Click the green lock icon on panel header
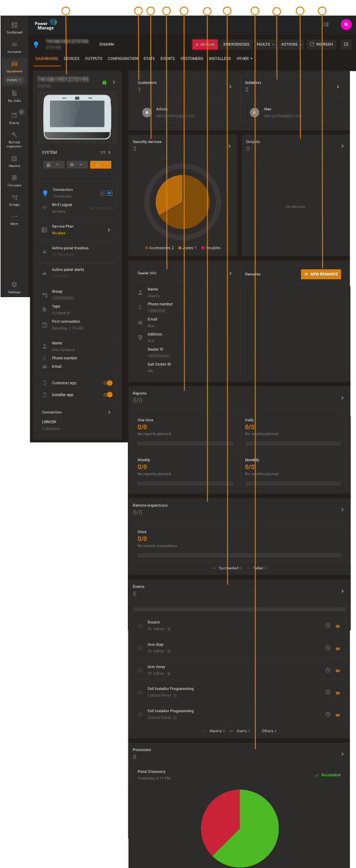The width and height of the screenshot is (356, 868). point(104,82)
